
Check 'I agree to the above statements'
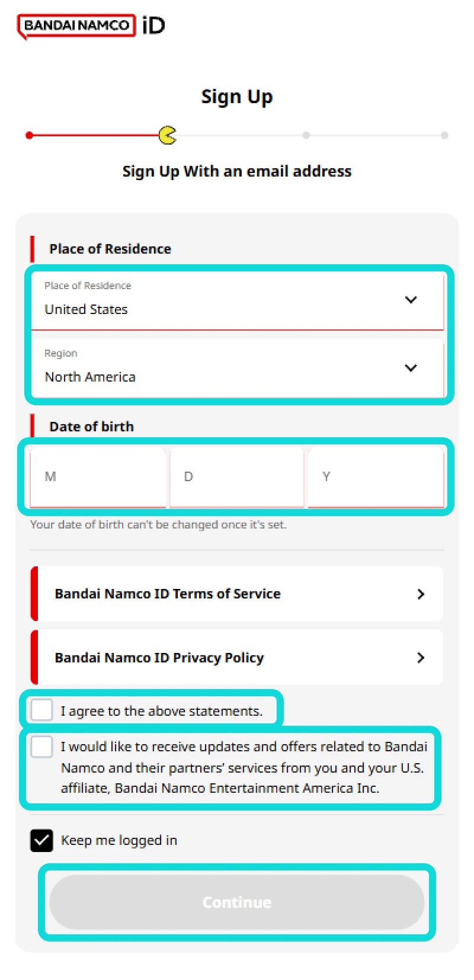[42, 710]
